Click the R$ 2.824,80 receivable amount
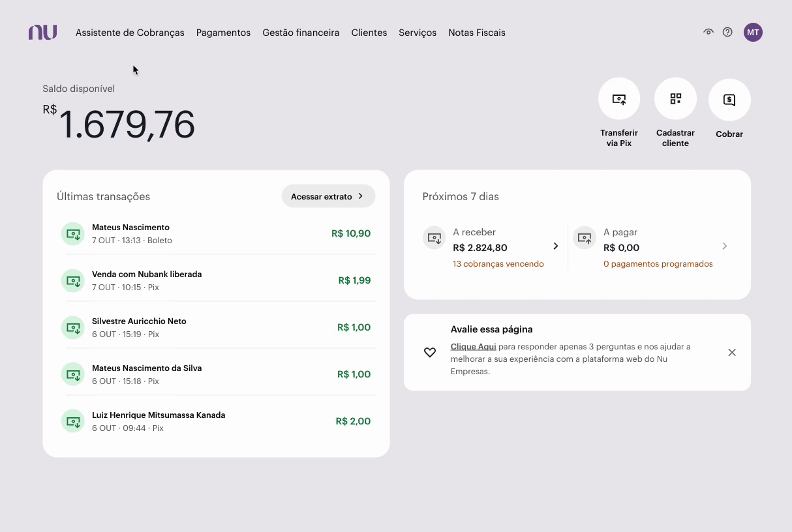This screenshot has width=792, height=532. click(480, 248)
